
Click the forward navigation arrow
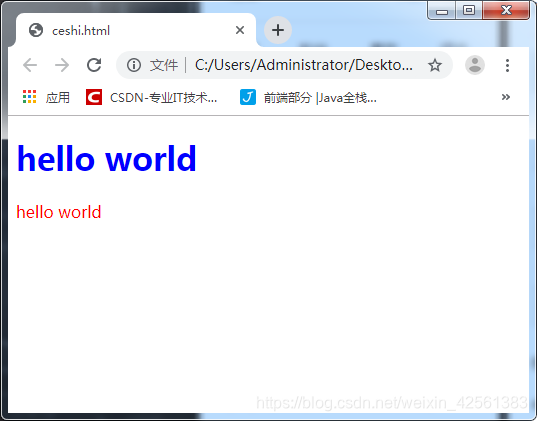pyautogui.click(x=62, y=65)
